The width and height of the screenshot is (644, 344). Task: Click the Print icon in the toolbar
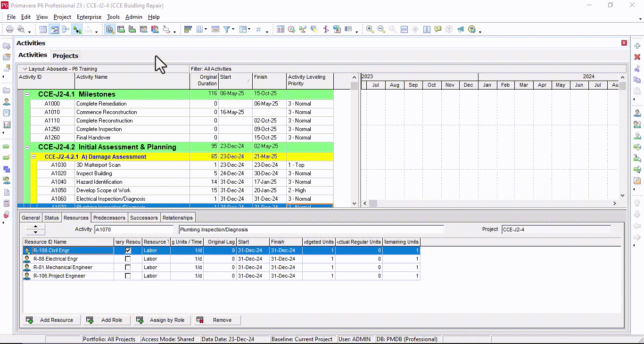pos(9,29)
